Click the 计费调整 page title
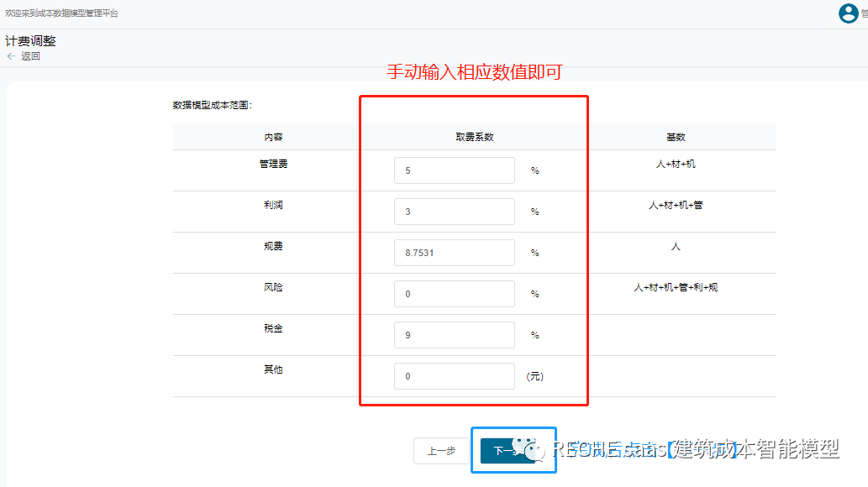 tap(31, 41)
